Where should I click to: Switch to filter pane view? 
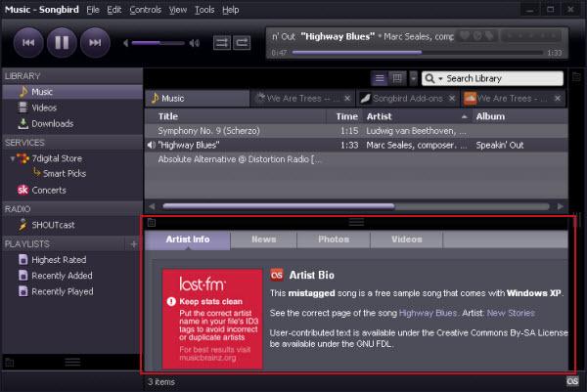click(397, 78)
